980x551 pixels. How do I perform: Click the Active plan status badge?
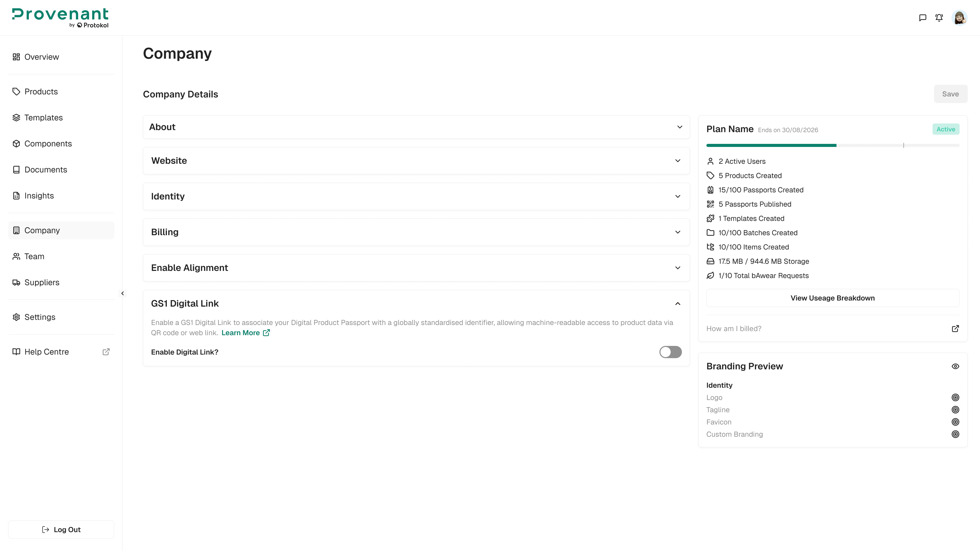[945, 129]
